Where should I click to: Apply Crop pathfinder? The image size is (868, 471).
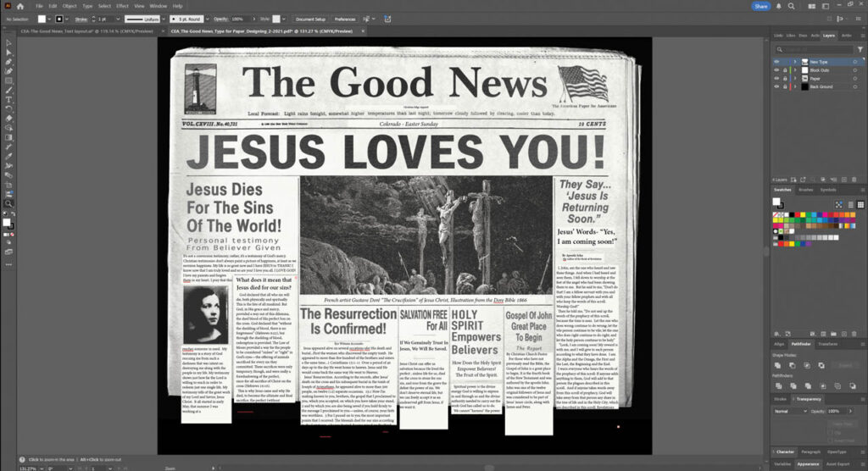[822, 385]
